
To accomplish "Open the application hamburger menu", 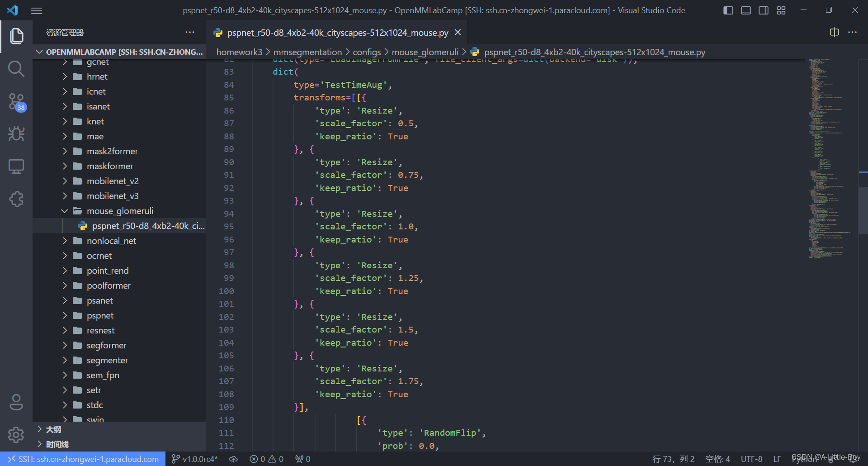I will point(37,10).
